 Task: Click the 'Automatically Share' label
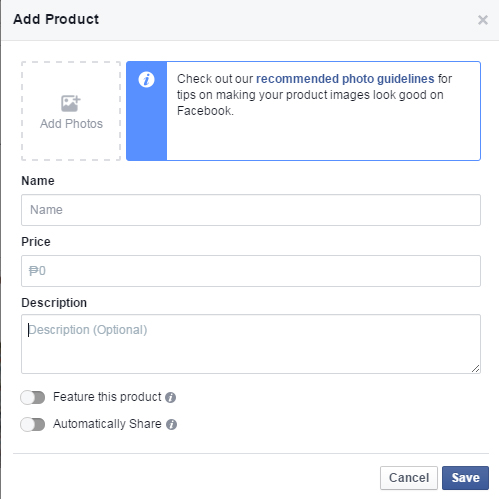click(107, 424)
